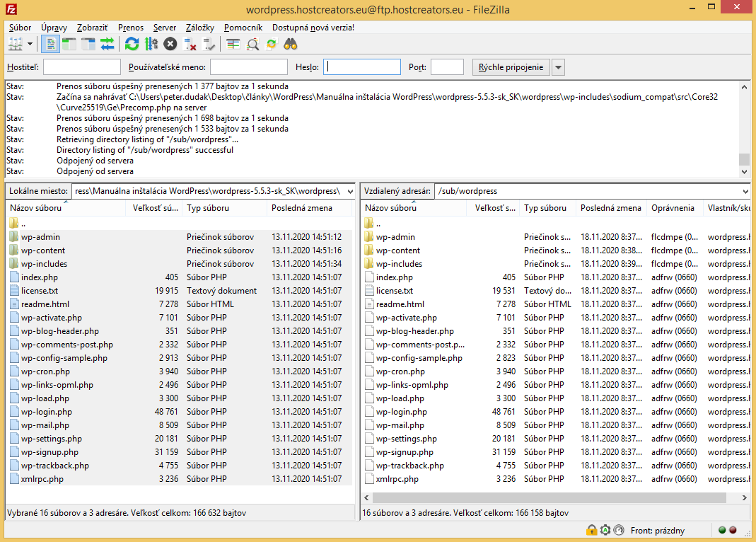The height and width of the screenshot is (542, 756).
Task: Sort local files by Typ súboru column
Action: click(225, 208)
